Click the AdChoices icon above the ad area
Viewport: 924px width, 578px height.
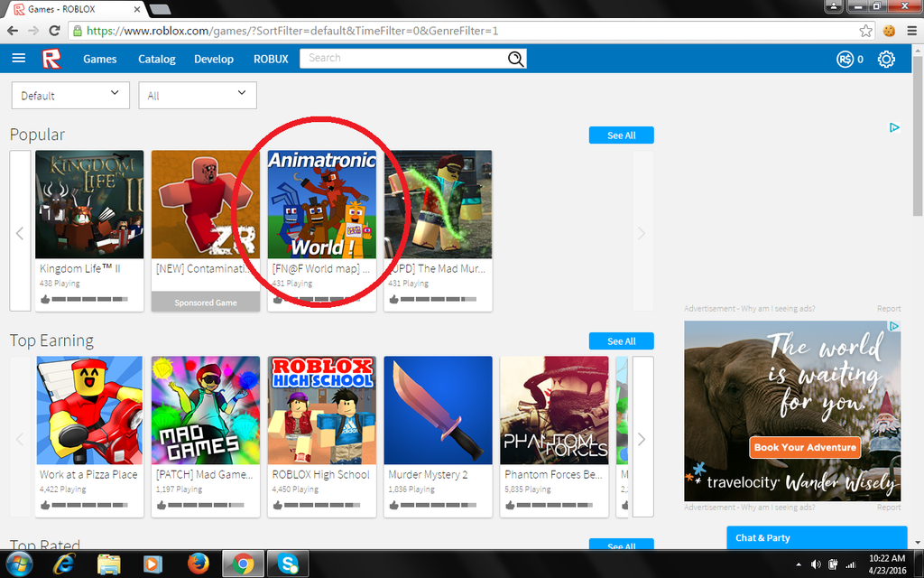[x=894, y=127]
